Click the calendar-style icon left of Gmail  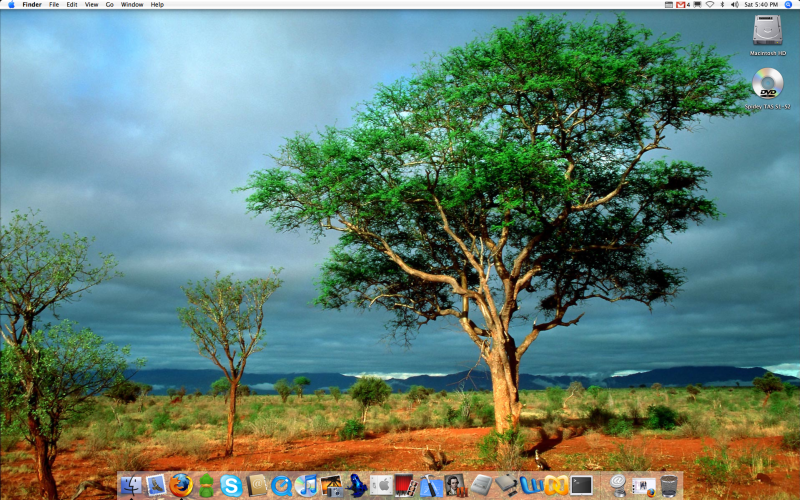pyautogui.click(x=668, y=5)
